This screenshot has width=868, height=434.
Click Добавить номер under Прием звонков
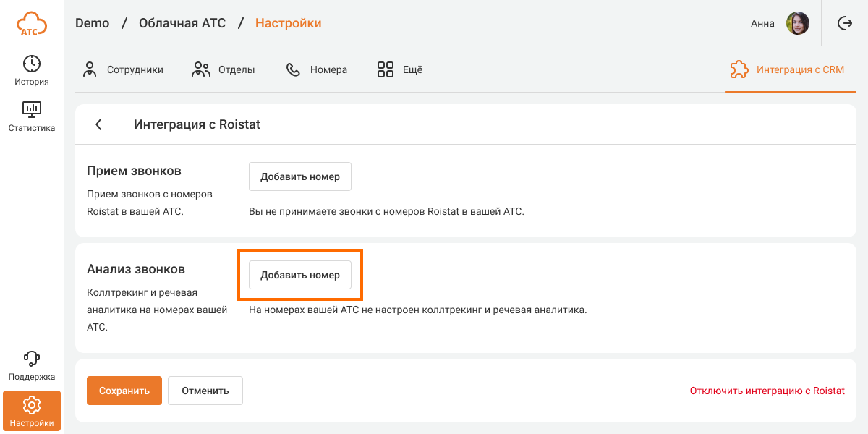[300, 176]
